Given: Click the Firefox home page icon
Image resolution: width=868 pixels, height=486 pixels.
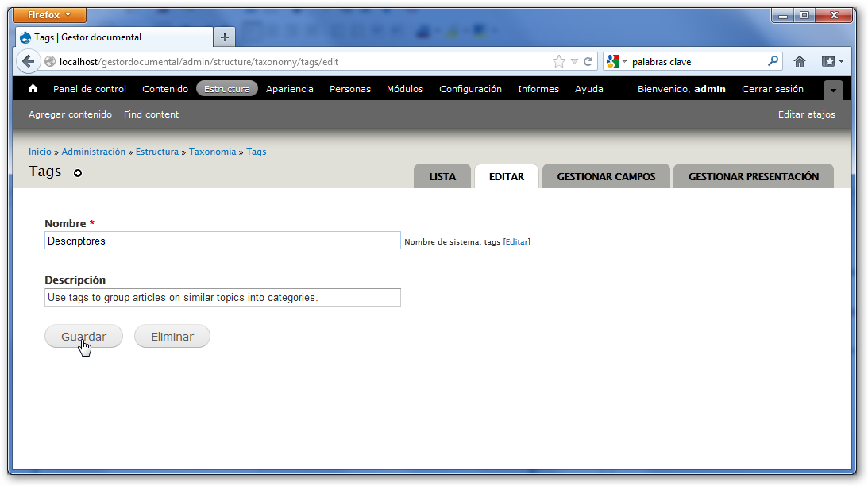Looking at the screenshot, I should tap(800, 61).
